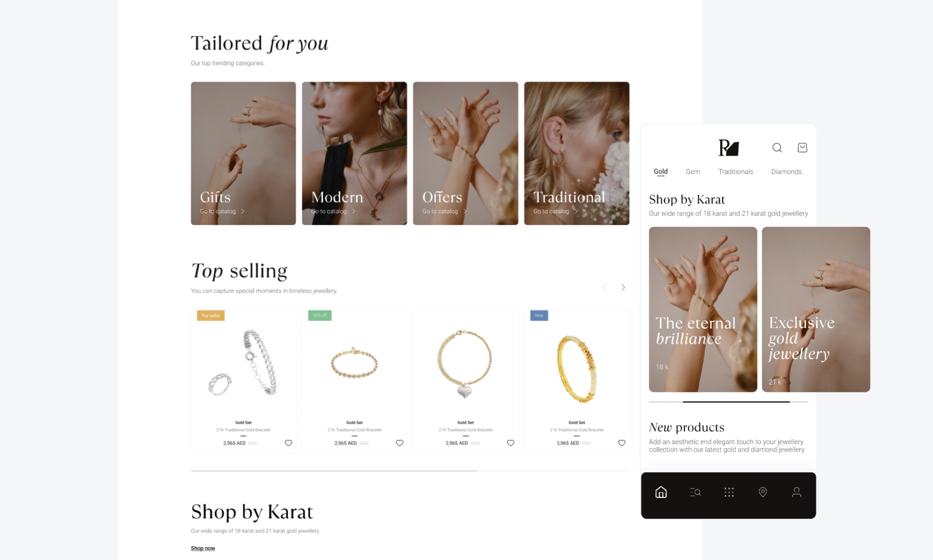Open the Exclusive gold jewellery 21k card
933x560 pixels.
tap(816, 309)
